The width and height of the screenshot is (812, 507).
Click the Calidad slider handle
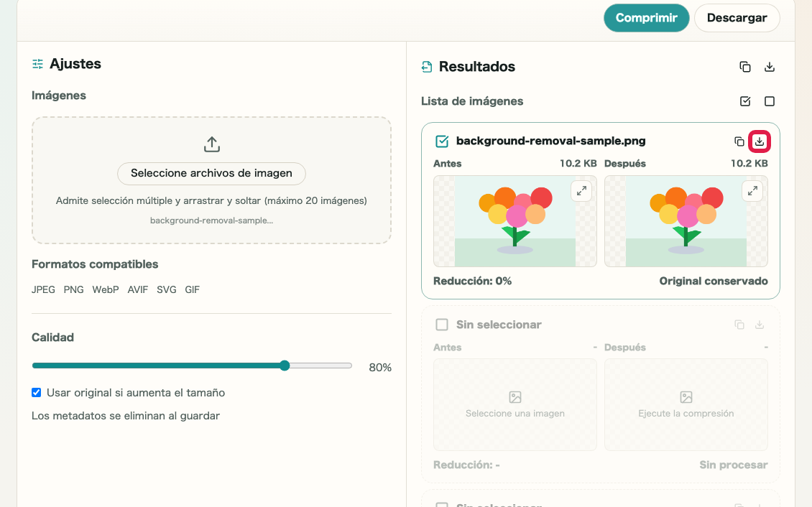(285, 366)
